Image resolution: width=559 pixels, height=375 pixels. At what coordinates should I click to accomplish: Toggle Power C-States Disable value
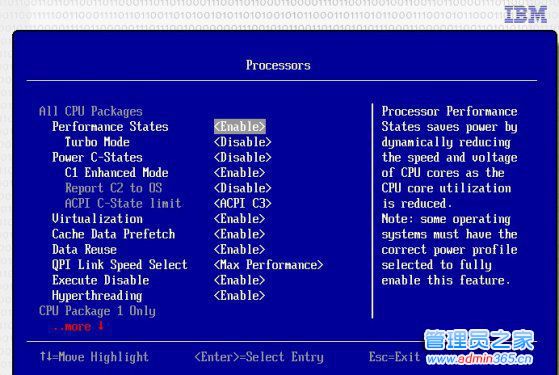242,157
